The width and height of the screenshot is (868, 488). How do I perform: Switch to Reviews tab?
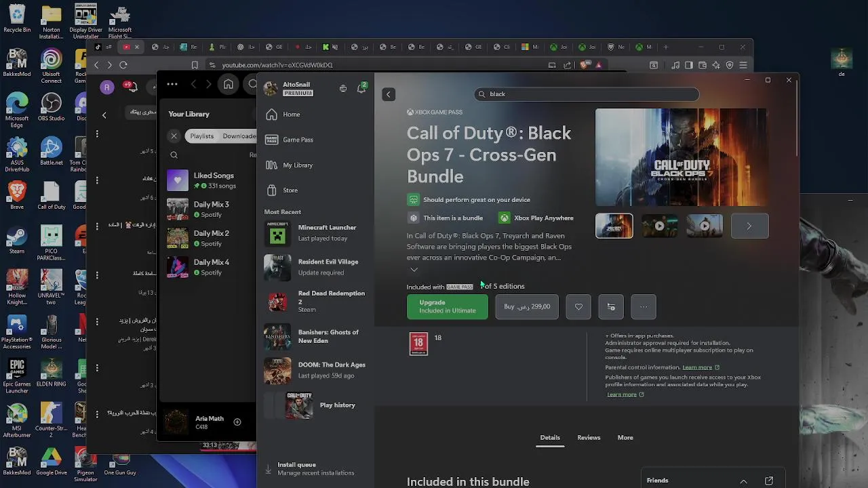click(589, 438)
